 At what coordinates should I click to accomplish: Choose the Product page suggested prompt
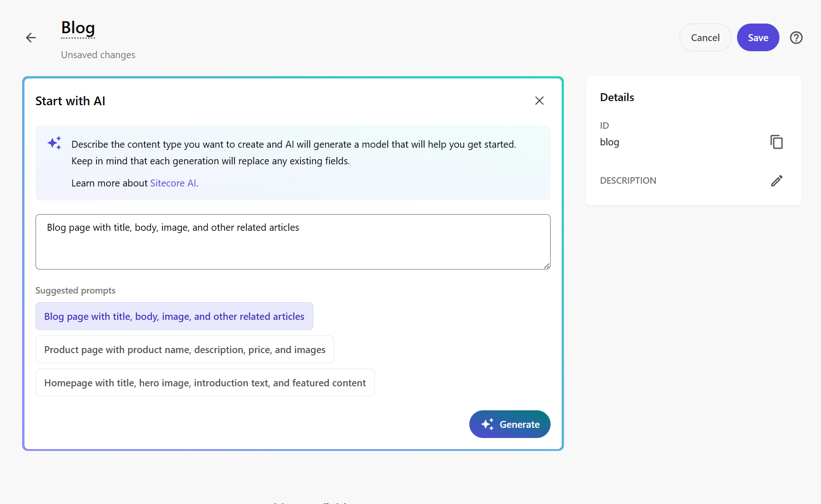185,349
